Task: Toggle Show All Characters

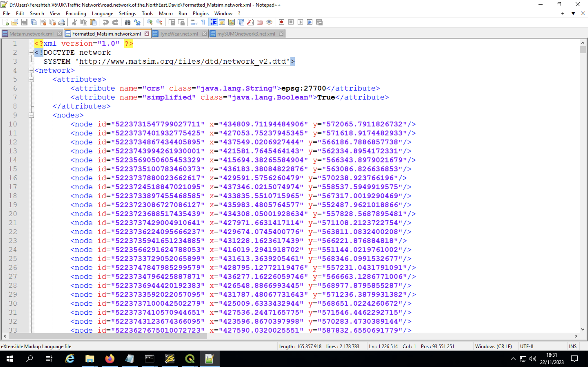Action: (x=203, y=22)
